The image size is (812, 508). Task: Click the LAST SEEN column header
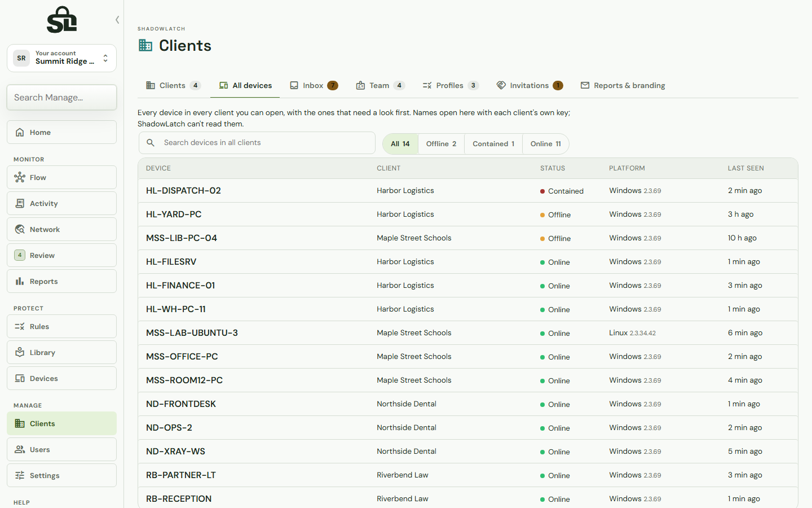[x=745, y=168]
